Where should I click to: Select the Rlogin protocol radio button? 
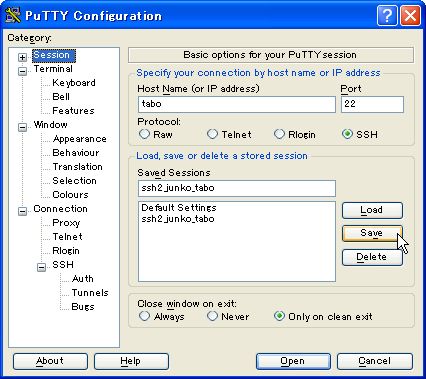(x=279, y=134)
